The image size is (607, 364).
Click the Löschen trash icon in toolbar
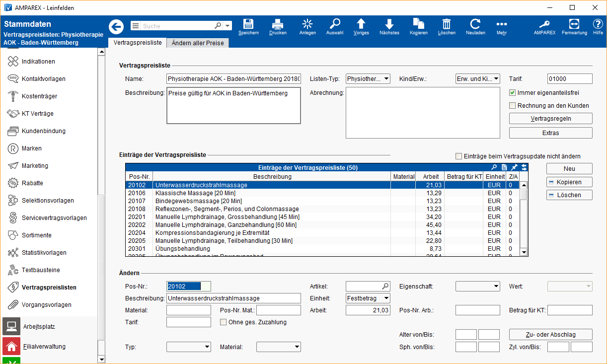pyautogui.click(x=447, y=27)
